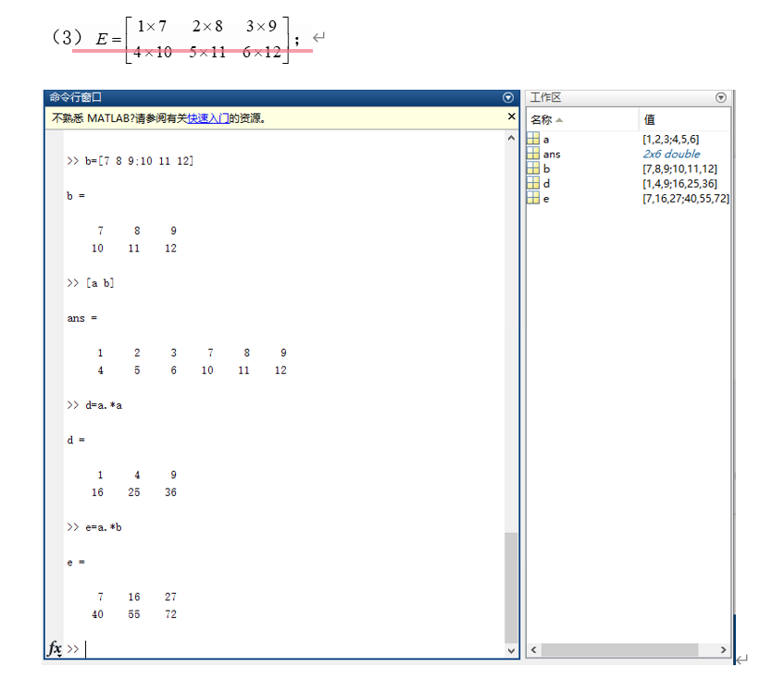Click the output label 'e ='
The height and width of the screenshot is (679, 784).
pyautogui.click(x=76, y=562)
